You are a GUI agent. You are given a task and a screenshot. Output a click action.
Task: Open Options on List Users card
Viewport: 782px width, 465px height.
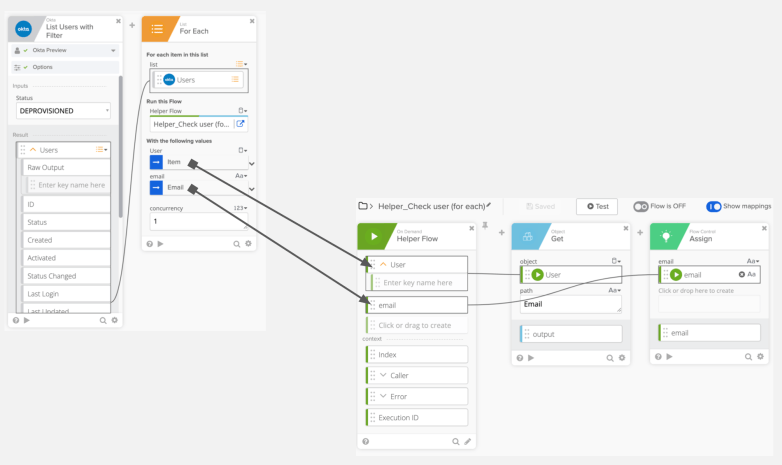point(42,67)
